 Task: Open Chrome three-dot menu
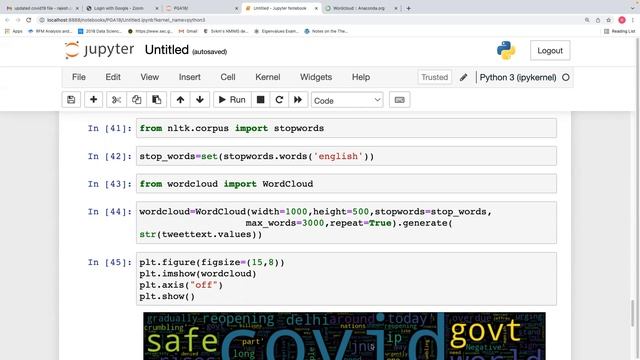tap(633, 20)
